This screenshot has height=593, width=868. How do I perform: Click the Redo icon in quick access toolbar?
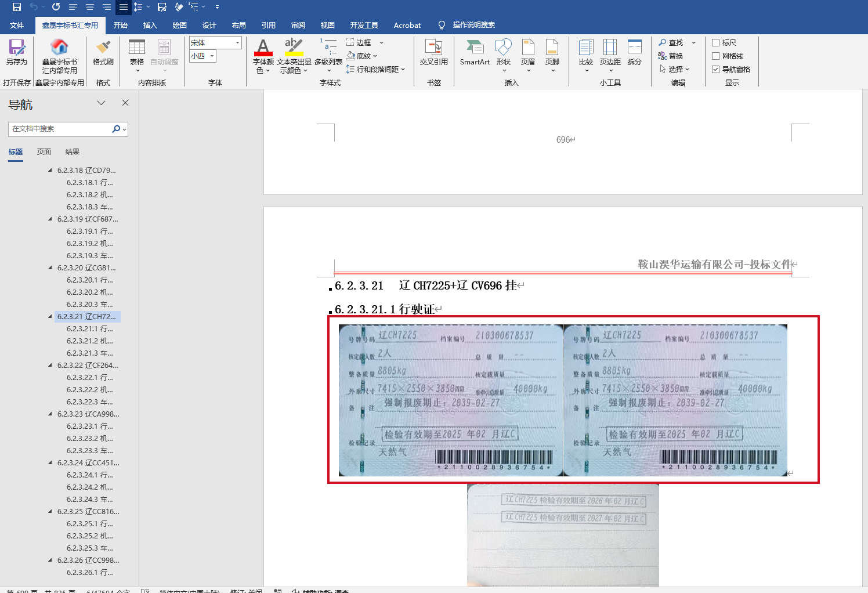click(56, 7)
